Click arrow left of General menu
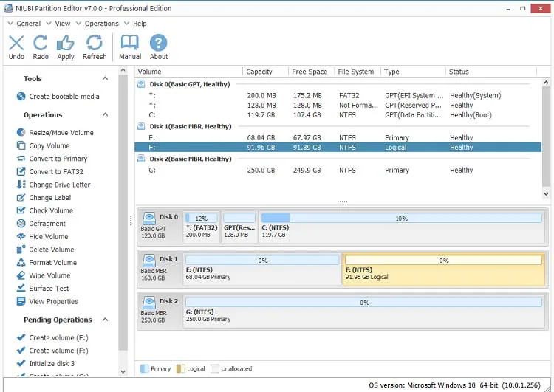The width and height of the screenshot is (554, 392). 10,24
